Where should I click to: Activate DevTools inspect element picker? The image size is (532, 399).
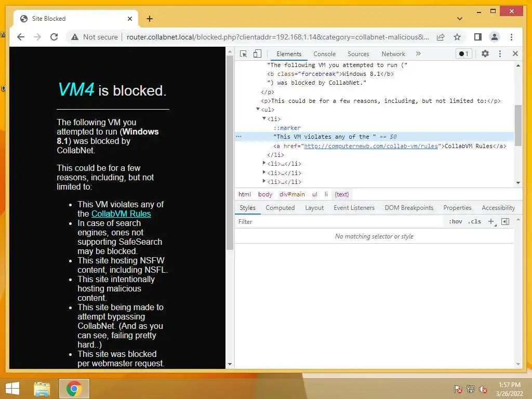pyautogui.click(x=243, y=54)
